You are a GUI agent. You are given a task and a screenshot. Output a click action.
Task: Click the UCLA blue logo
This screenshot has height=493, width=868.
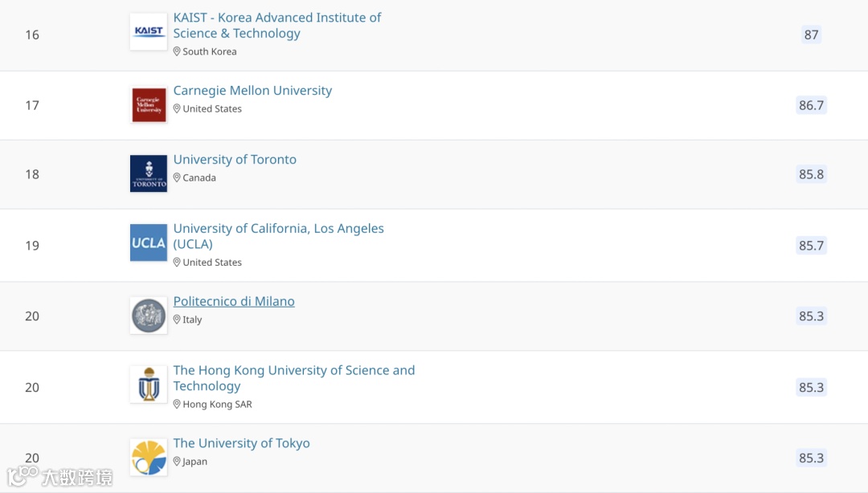point(149,242)
